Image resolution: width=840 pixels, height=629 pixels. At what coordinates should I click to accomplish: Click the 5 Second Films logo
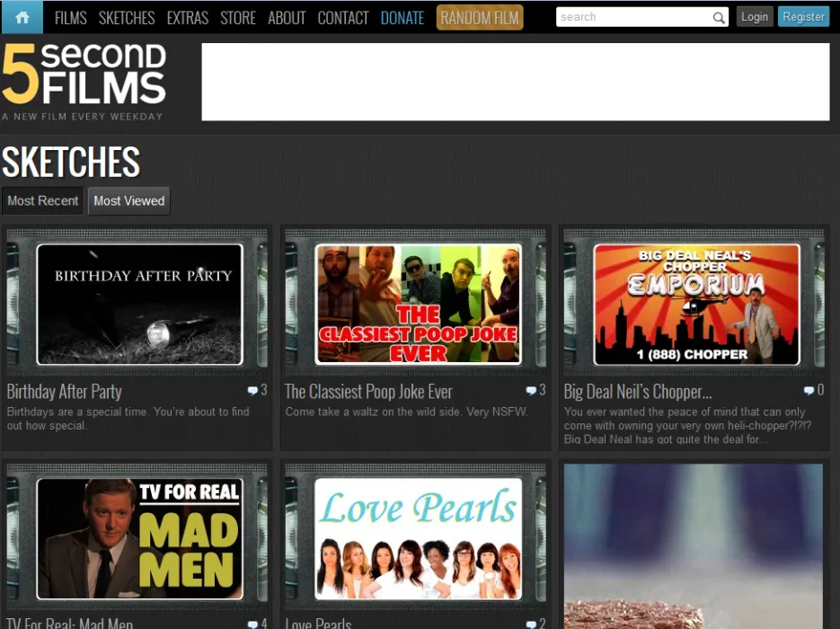(x=84, y=82)
